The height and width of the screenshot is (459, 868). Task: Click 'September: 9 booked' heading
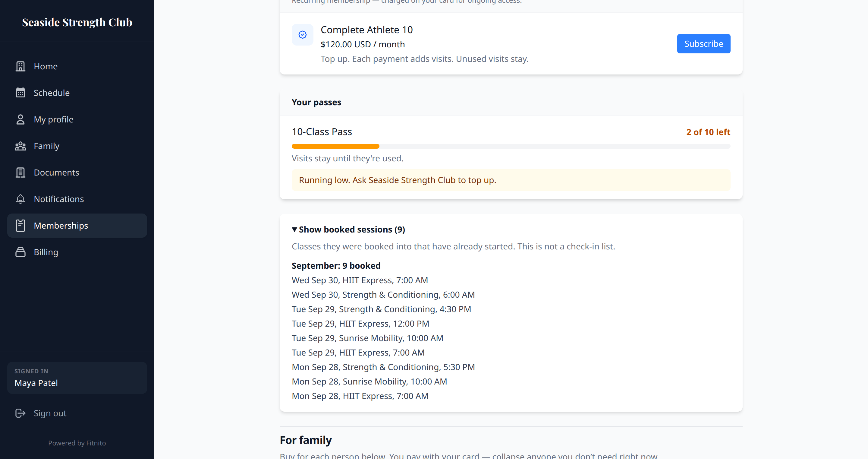point(336,266)
